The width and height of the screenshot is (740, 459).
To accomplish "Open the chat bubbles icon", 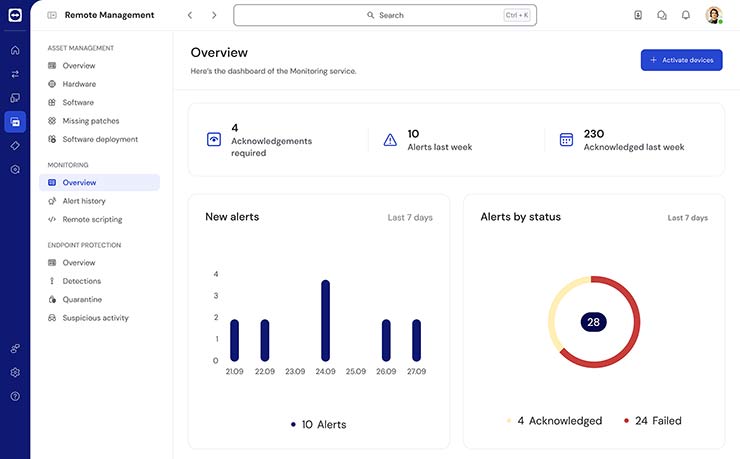I will (x=662, y=15).
